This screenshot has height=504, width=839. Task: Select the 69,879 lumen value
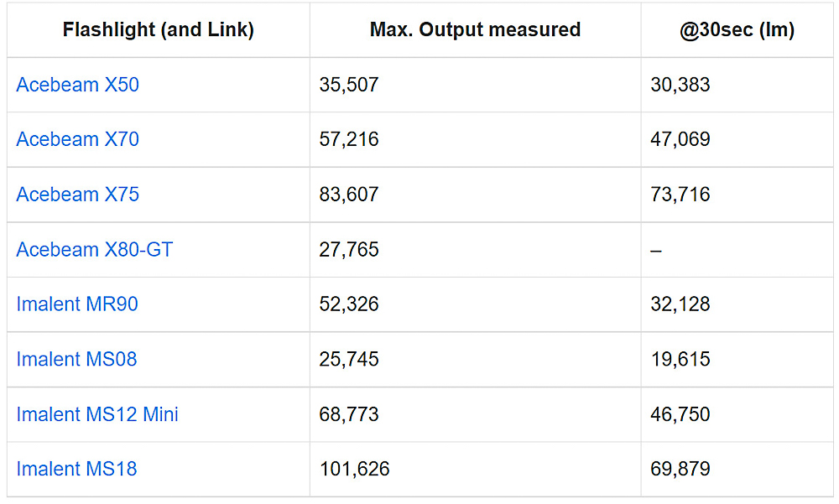[680, 470]
